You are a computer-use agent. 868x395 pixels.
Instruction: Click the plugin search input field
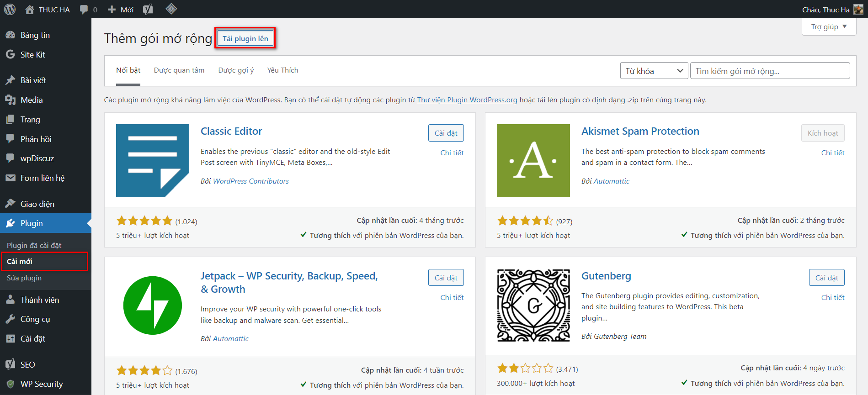point(770,71)
